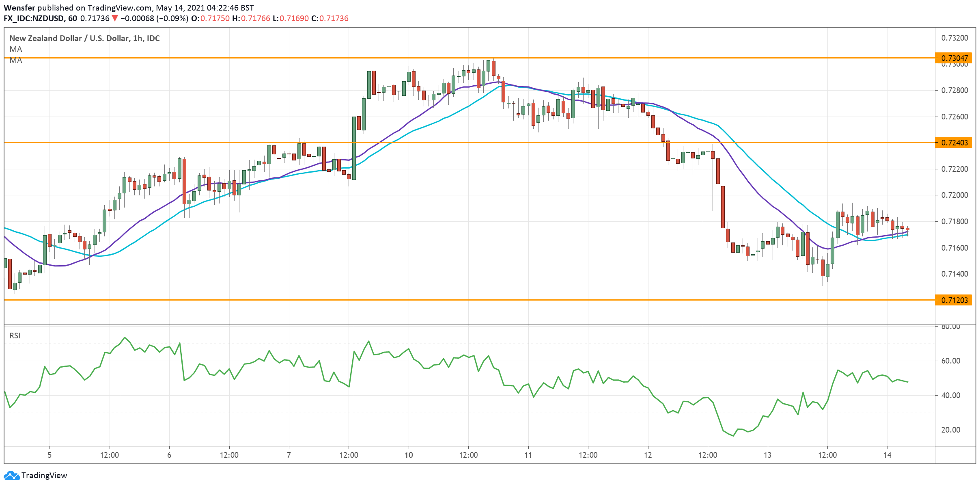This screenshot has width=980, height=487.
Task: Select the second MA indicator label
Action: (x=16, y=61)
